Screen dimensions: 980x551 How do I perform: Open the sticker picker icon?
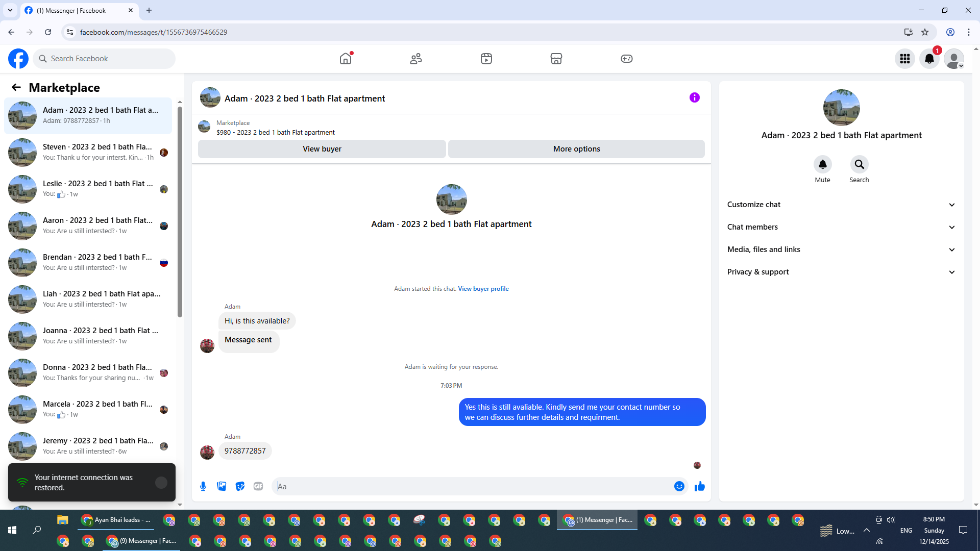click(240, 486)
